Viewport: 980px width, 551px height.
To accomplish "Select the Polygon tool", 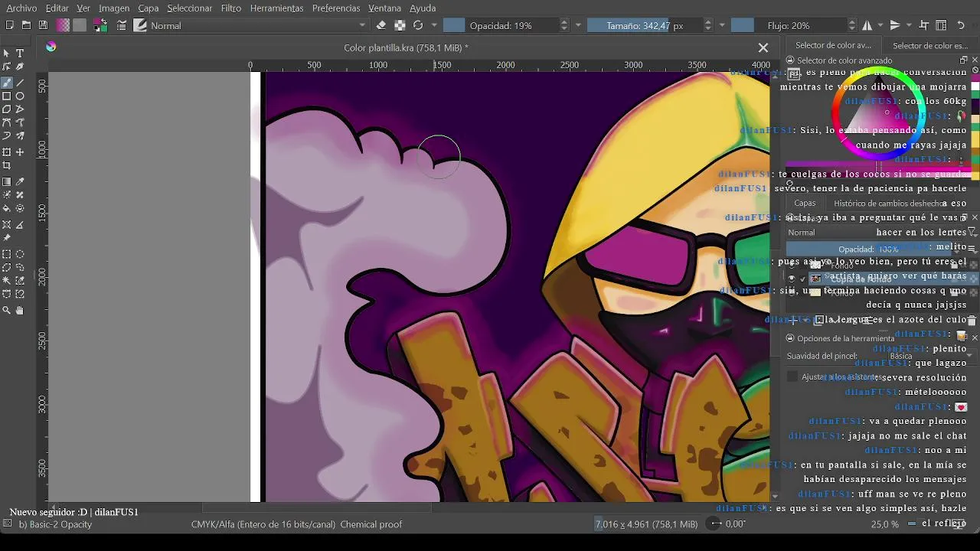I will point(7,109).
